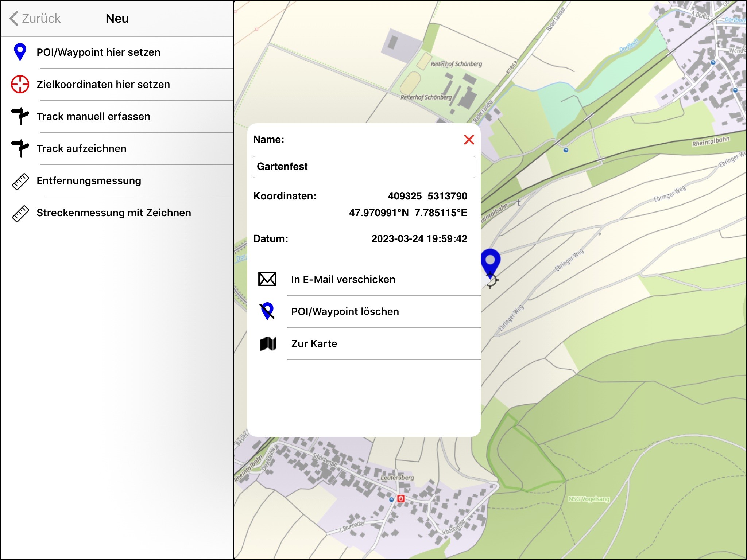
Task: Select the 'Zur Karte' menu entry
Action: coord(314,343)
